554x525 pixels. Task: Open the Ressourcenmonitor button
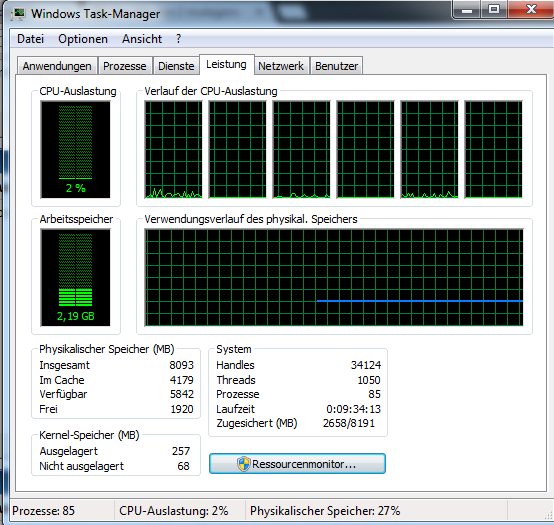[297, 464]
